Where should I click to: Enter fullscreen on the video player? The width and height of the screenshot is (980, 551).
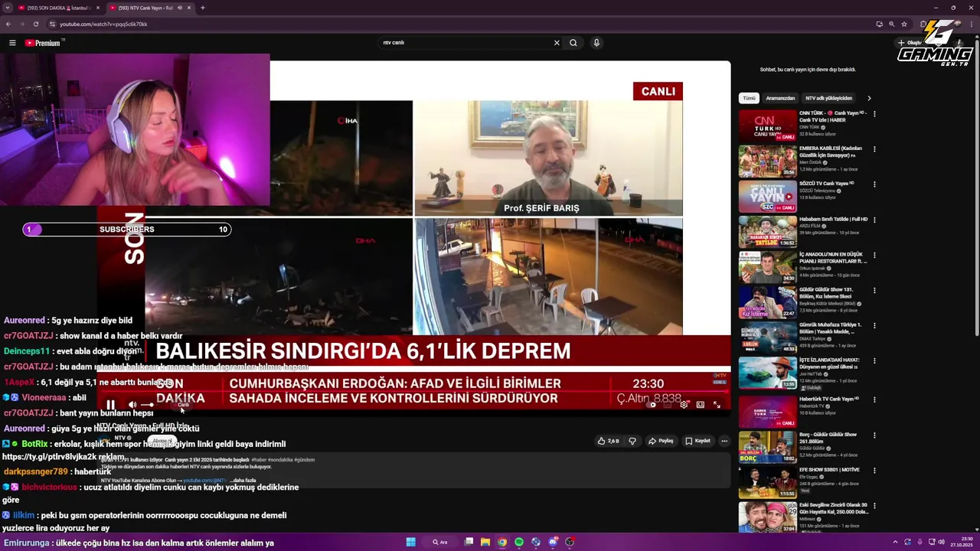point(717,405)
